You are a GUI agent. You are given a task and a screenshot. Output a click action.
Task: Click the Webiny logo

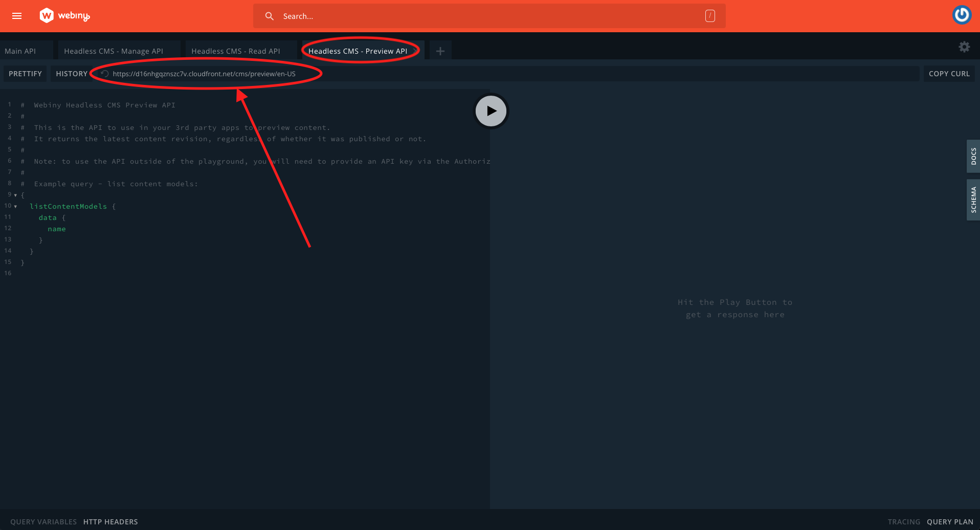click(x=64, y=16)
